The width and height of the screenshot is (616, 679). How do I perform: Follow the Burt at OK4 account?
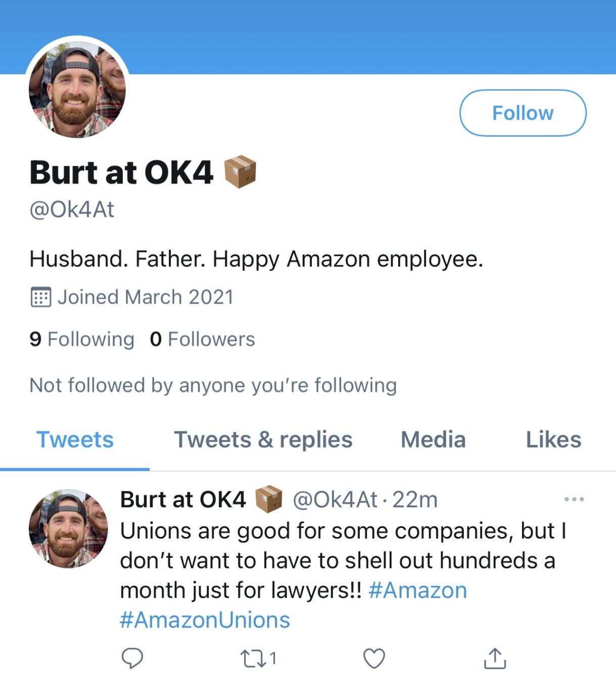tap(523, 113)
